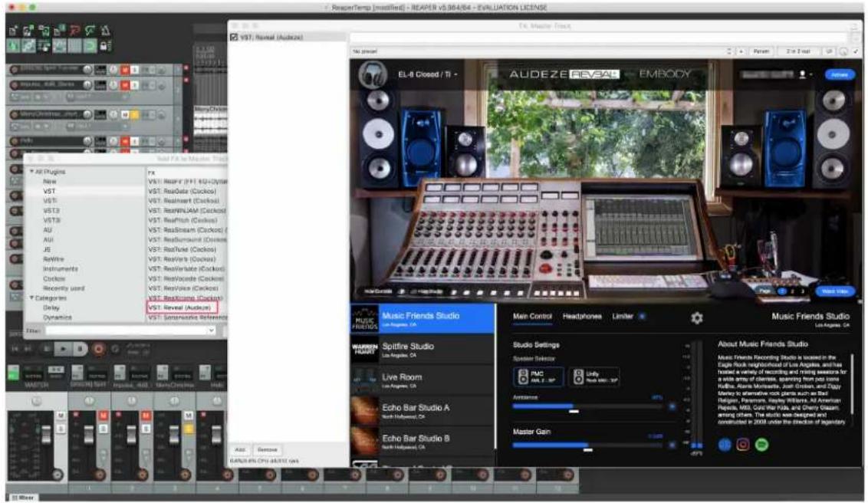Click the Ambience slider
The image size is (868, 503).
(588, 406)
